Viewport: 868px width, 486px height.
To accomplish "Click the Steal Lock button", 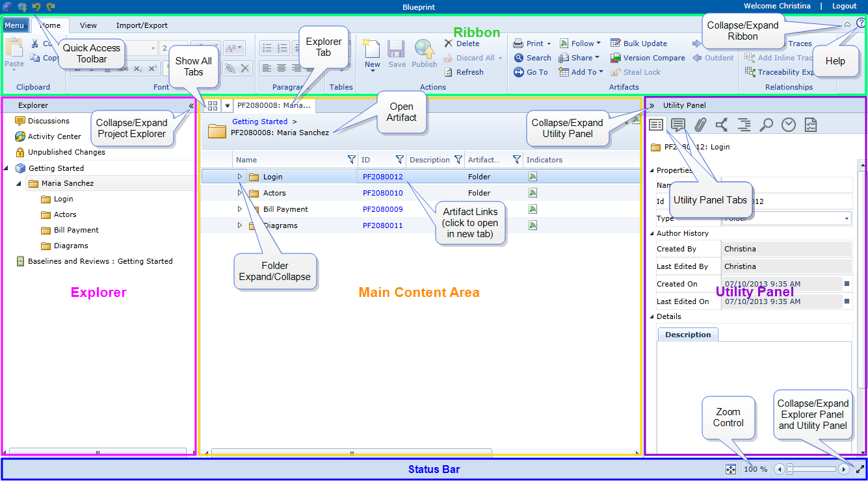I will tap(635, 72).
